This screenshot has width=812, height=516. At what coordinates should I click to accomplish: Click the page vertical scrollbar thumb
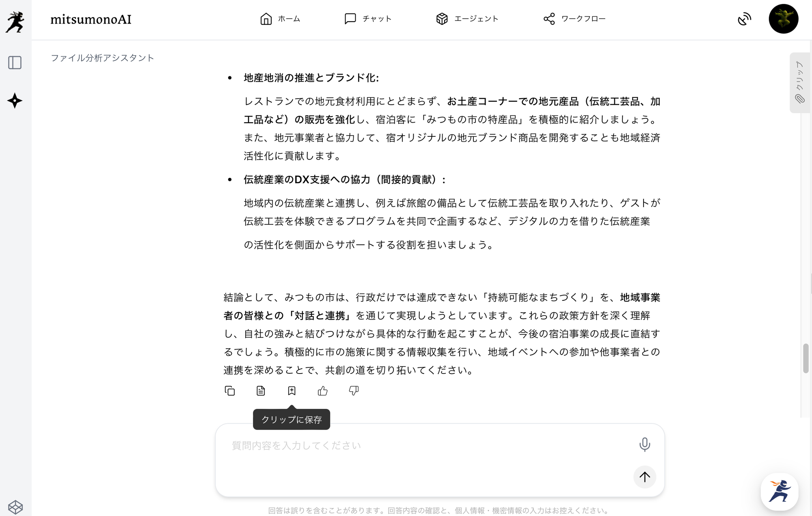[806, 358]
